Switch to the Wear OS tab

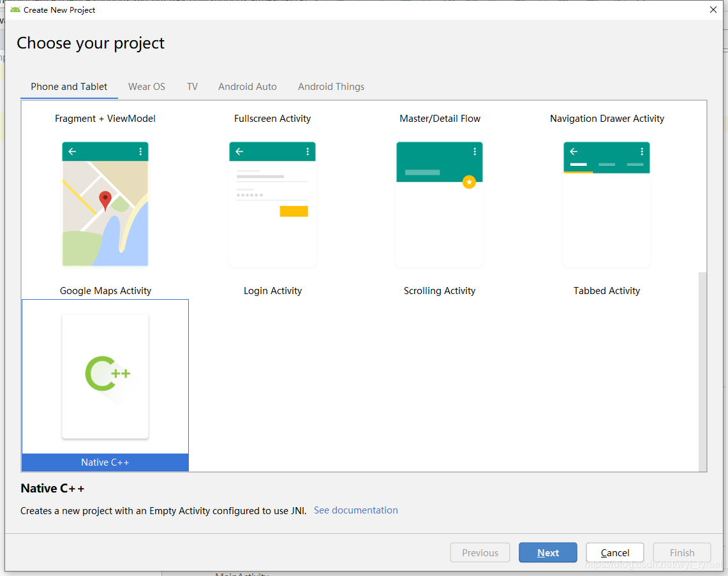(x=147, y=86)
